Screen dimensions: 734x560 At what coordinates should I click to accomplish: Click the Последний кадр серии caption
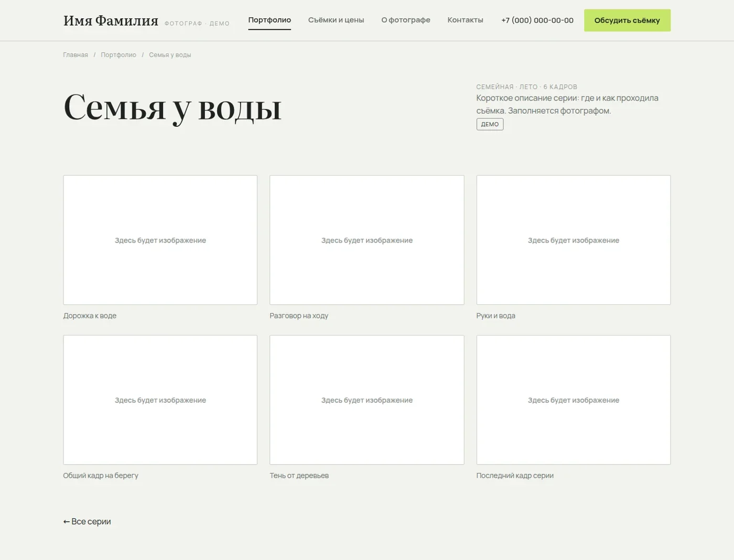coord(515,476)
